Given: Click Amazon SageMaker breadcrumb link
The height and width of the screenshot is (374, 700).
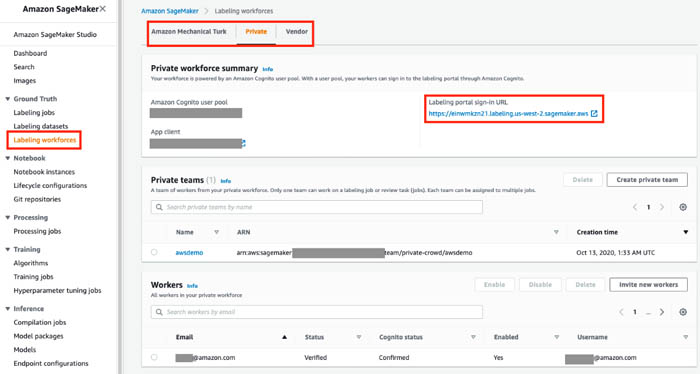Looking at the screenshot, I should tap(170, 11).
